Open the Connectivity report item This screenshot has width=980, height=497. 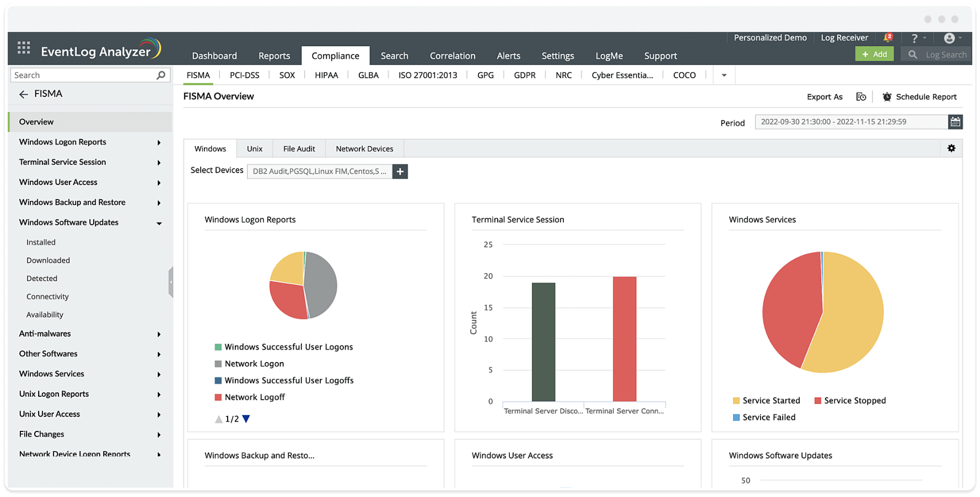(47, 297)
